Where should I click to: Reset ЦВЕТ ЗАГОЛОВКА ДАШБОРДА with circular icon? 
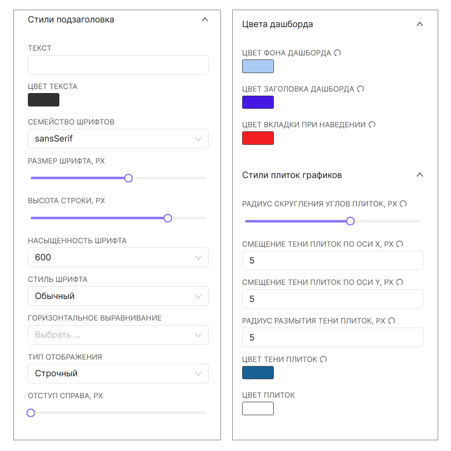(x=360, y=89)
